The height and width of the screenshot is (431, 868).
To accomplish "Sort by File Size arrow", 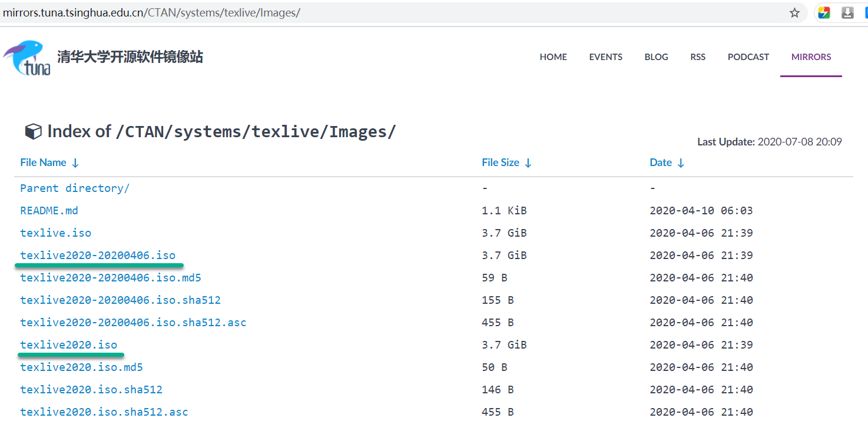I will [528, 163].
